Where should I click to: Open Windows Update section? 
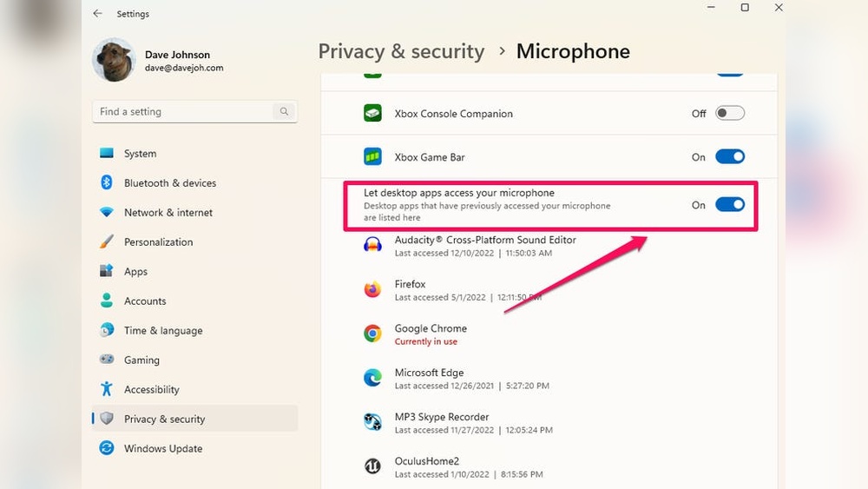click(194, 448)
